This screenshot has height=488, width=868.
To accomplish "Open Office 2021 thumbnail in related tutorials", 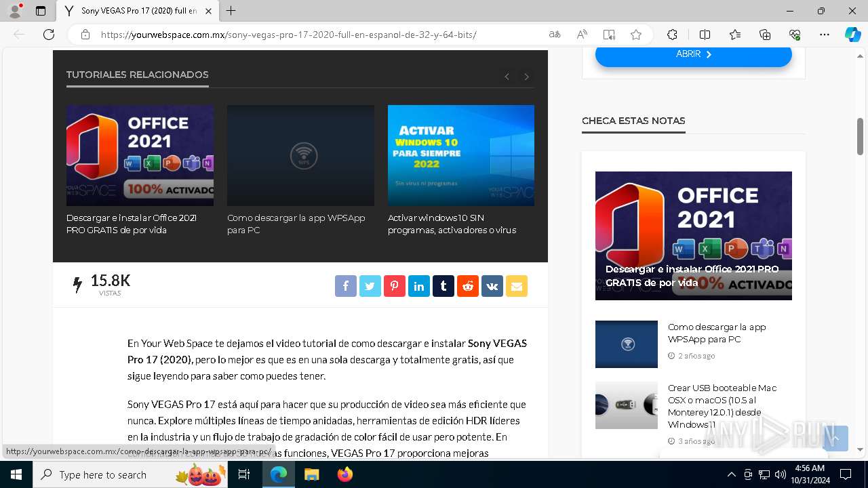I will point(140,155).
